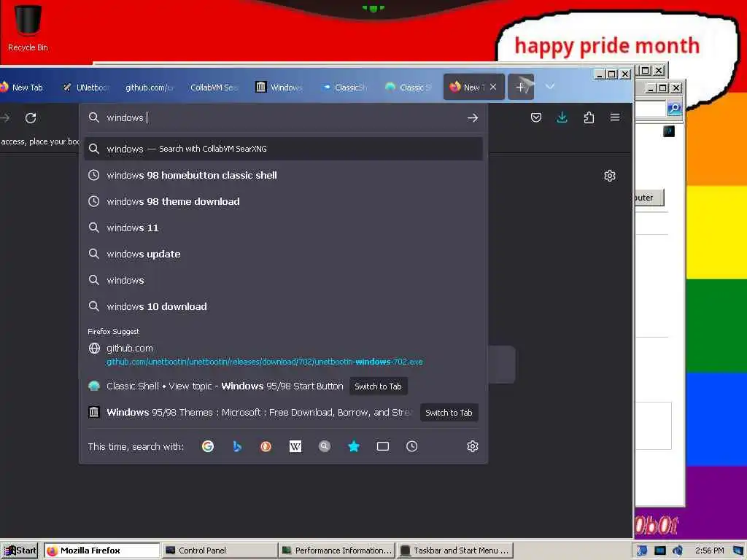Open the github.com unetbootin download suggestion
The height and width of the screenshot is (560, 747).
point(284,355)
